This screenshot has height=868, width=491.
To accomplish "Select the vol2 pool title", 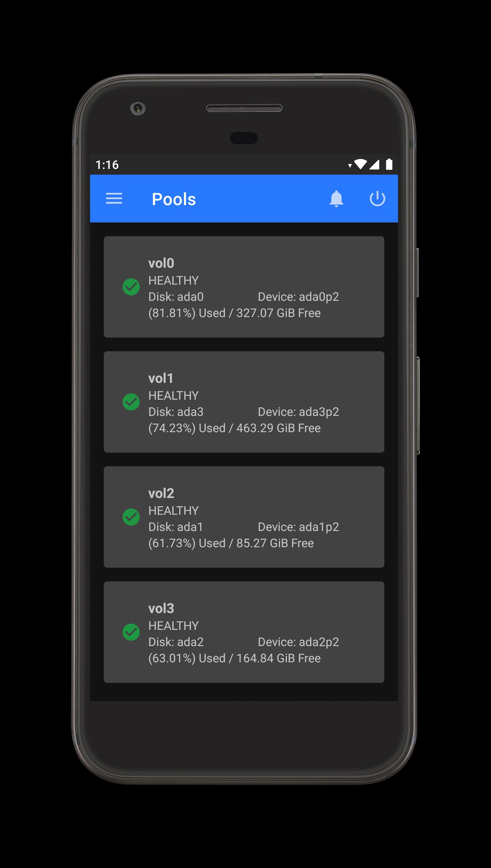I will pyautogui.click(x=161, y=493).
